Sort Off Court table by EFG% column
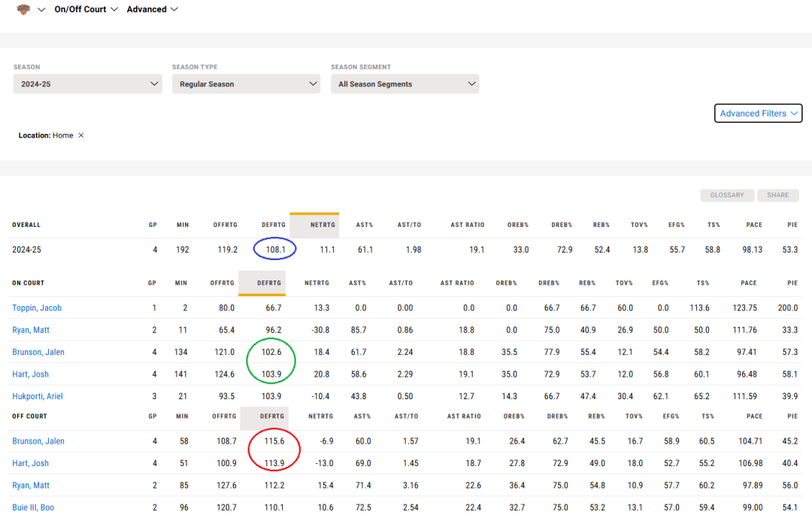This screenshot has height=515, width=812. (671, 417)
